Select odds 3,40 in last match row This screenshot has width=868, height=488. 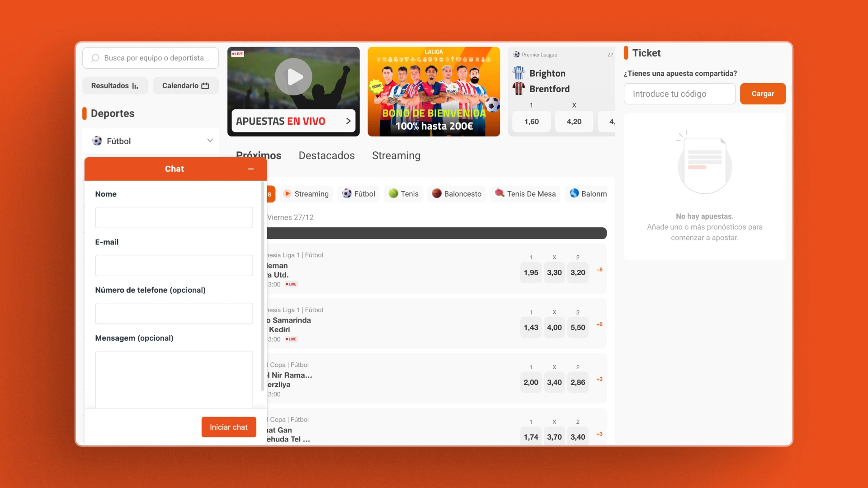coord(578,436)
